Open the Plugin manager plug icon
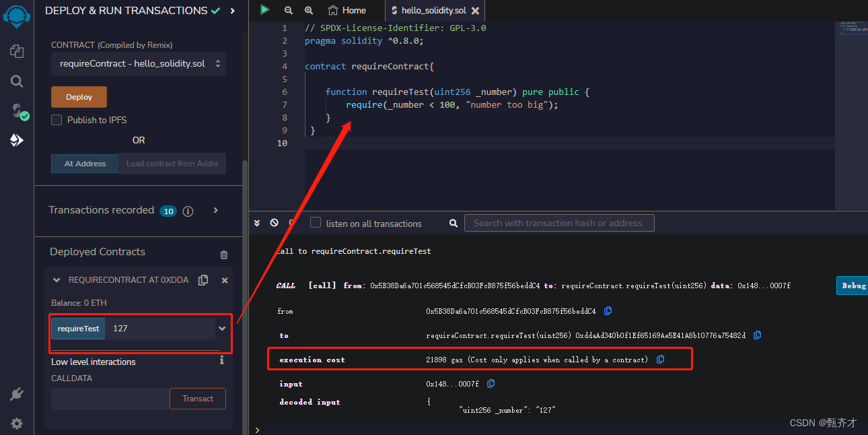The image size is (868, 435). pos(17,395)
